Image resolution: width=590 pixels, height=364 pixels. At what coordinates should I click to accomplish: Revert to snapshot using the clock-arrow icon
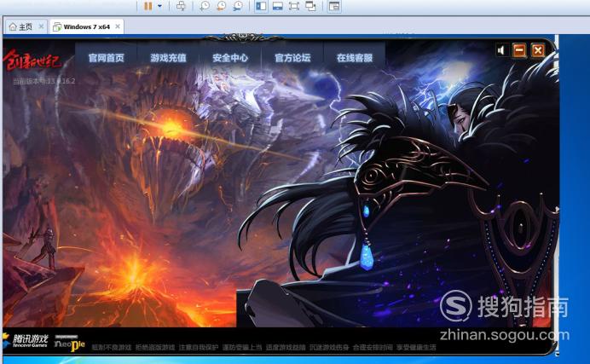(222, 6)
